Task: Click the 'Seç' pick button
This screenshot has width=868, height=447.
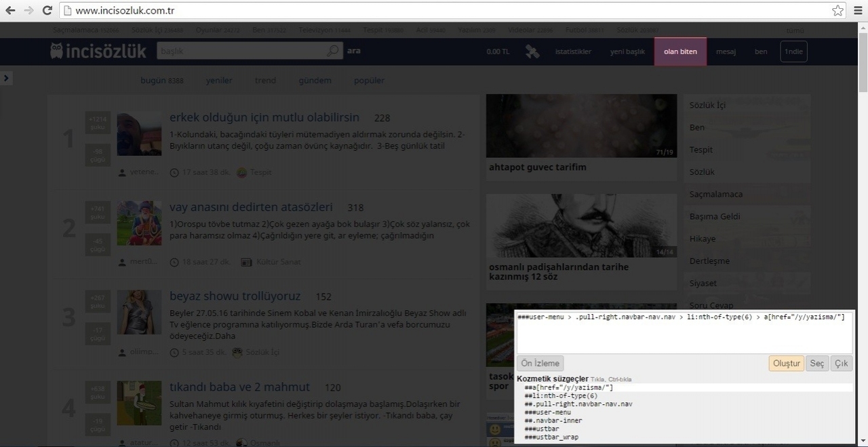Action: point(817,364)
